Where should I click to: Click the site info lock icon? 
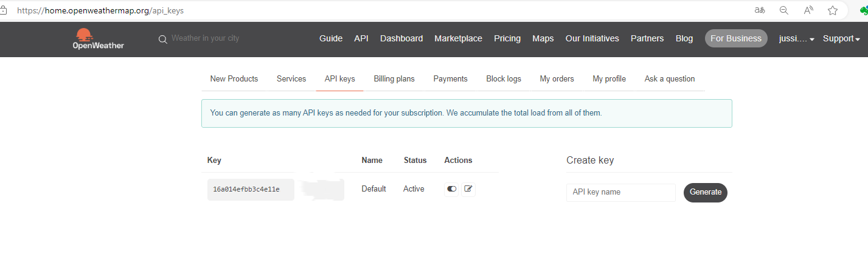point(3,10)
